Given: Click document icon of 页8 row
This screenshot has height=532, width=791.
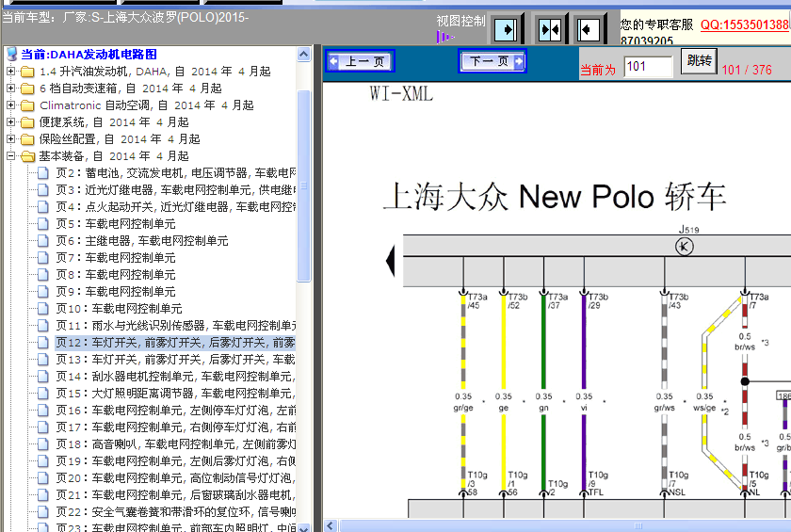Looking at the screenshot, I should point(43,275).
